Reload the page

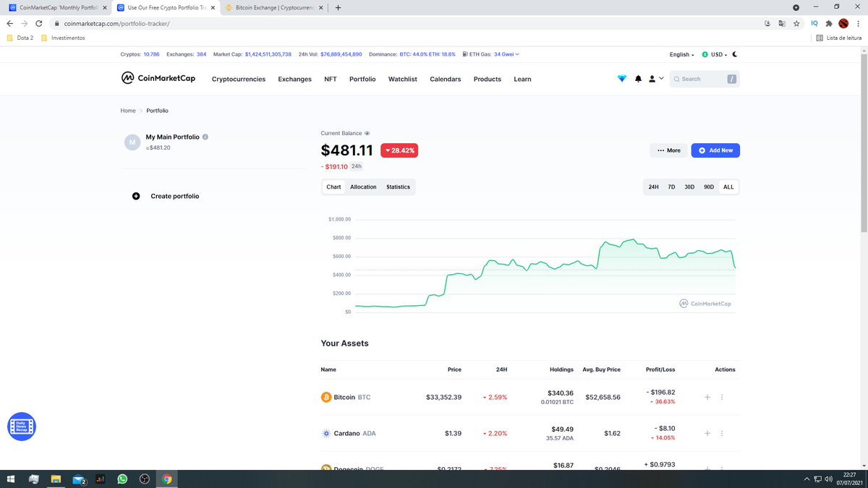pos(38,23)
